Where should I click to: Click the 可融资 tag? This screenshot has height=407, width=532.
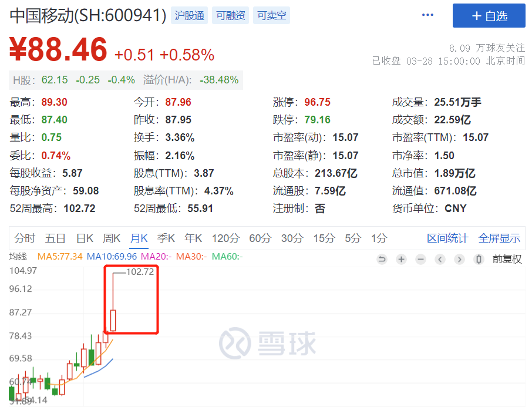(230, 15)
